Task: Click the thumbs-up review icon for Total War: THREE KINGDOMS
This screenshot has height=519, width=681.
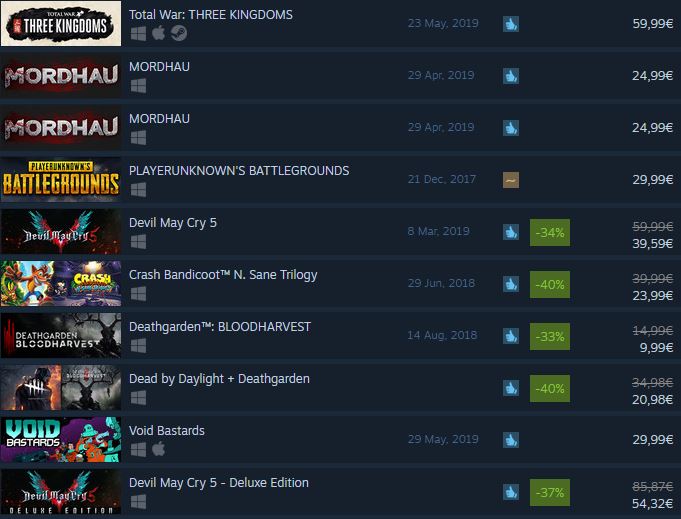Action: pos(511,24)
